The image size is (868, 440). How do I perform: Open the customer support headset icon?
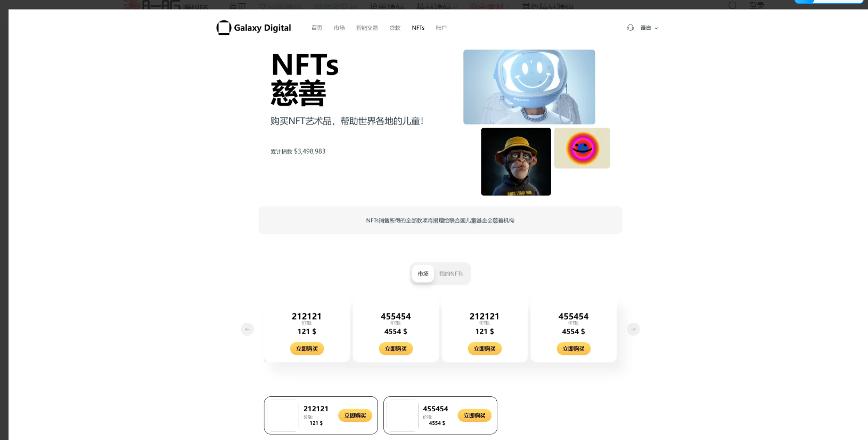click(630, 28)
